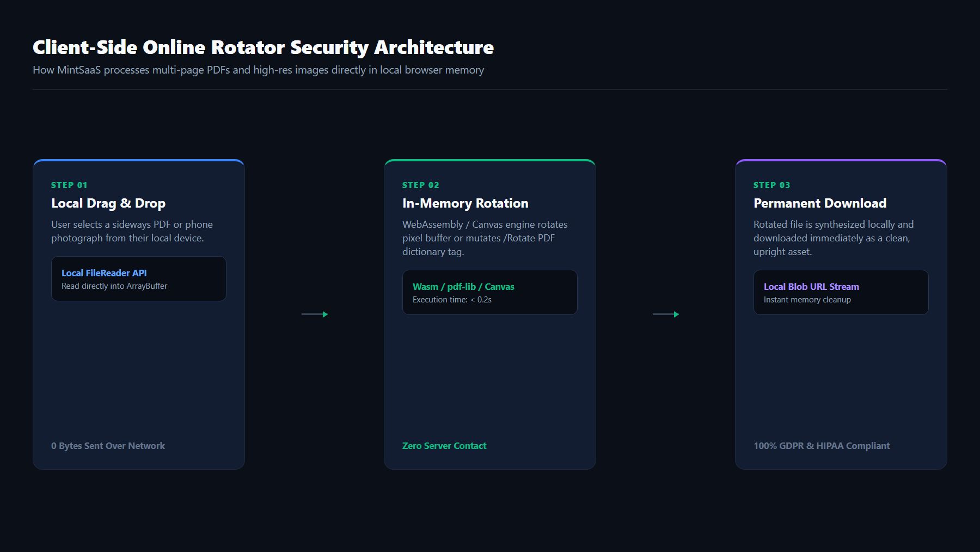Click the "Local Blob URL Stream" label
Screen dimensions: 980x552
[811, 287]
